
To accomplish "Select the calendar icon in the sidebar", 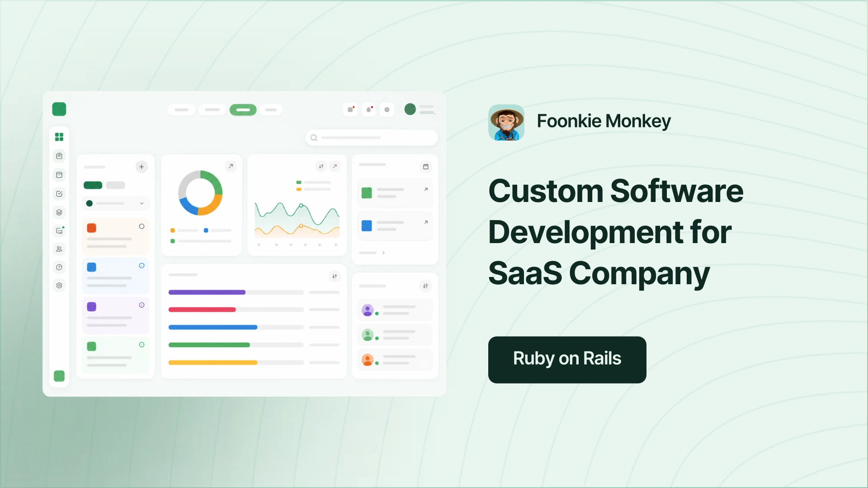I will pyautogui.click(x=59, y=175).
